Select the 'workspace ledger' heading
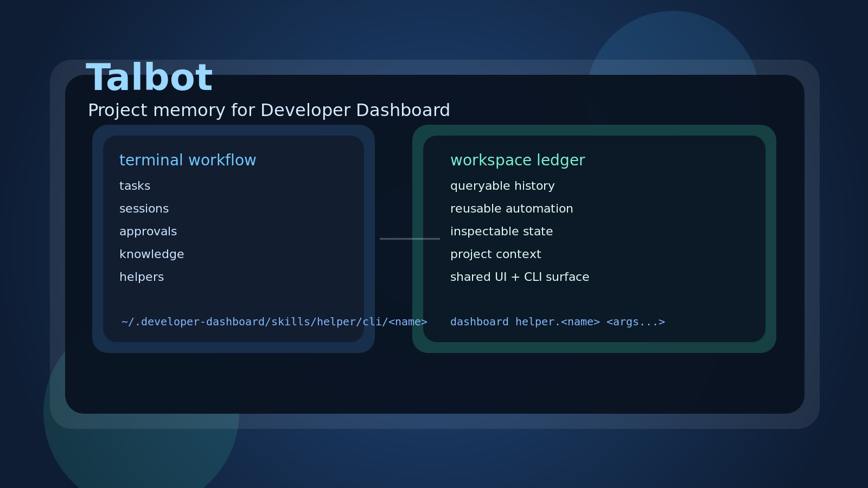This screenshot has height=488, width=868. tap(518, 160)
